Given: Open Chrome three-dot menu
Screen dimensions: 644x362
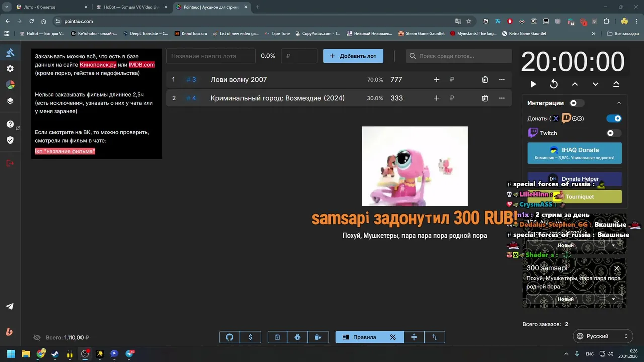Looking at the screenshot, I should point(636,21).
